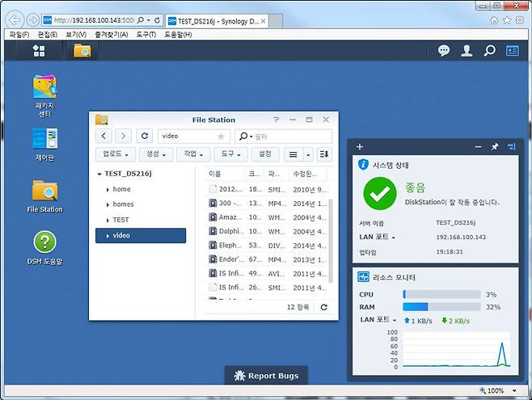Expand the homes folder tree arrow

108,204
